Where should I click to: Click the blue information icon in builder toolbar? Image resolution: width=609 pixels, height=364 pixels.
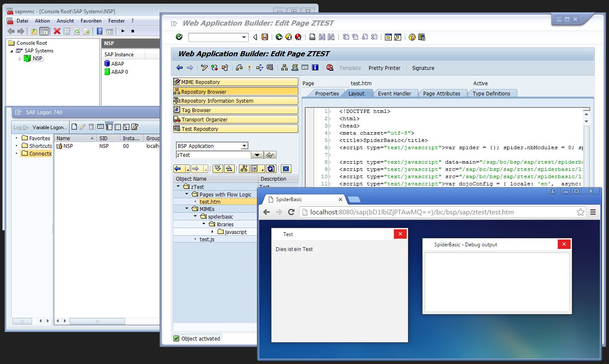click(x=315, y=68)
